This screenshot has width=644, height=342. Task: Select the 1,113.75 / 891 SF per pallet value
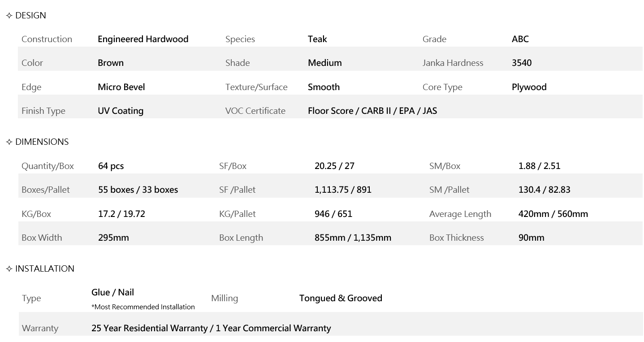coord(343,190)
